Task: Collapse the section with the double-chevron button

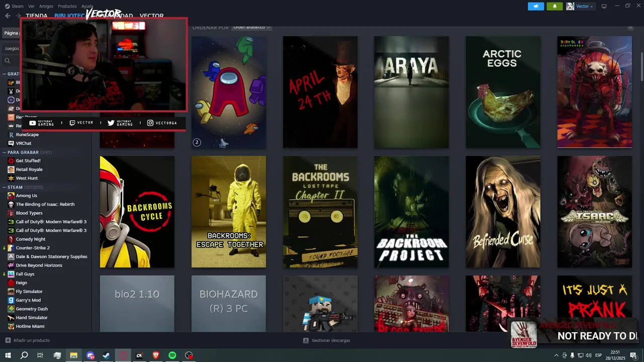Action: coord(630,27)
